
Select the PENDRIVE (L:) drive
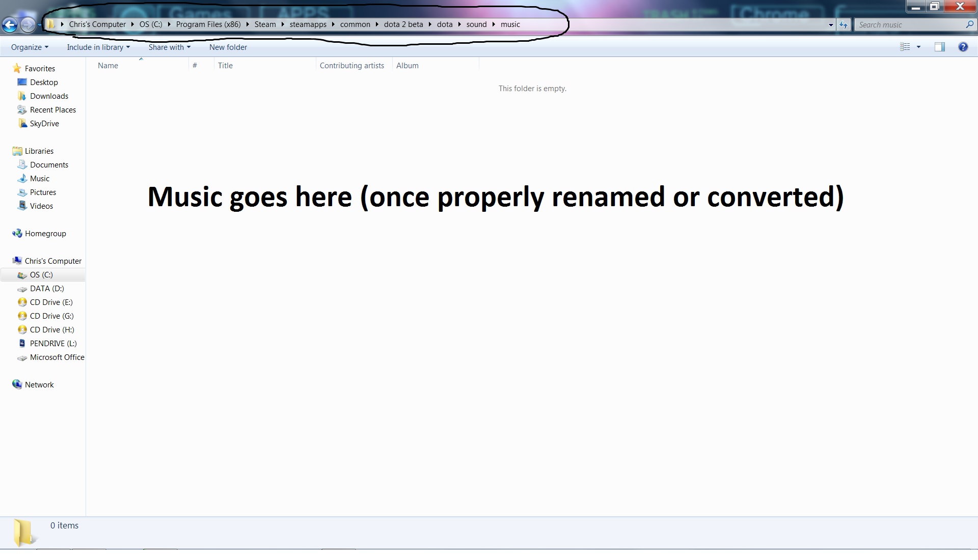(53, 344)
